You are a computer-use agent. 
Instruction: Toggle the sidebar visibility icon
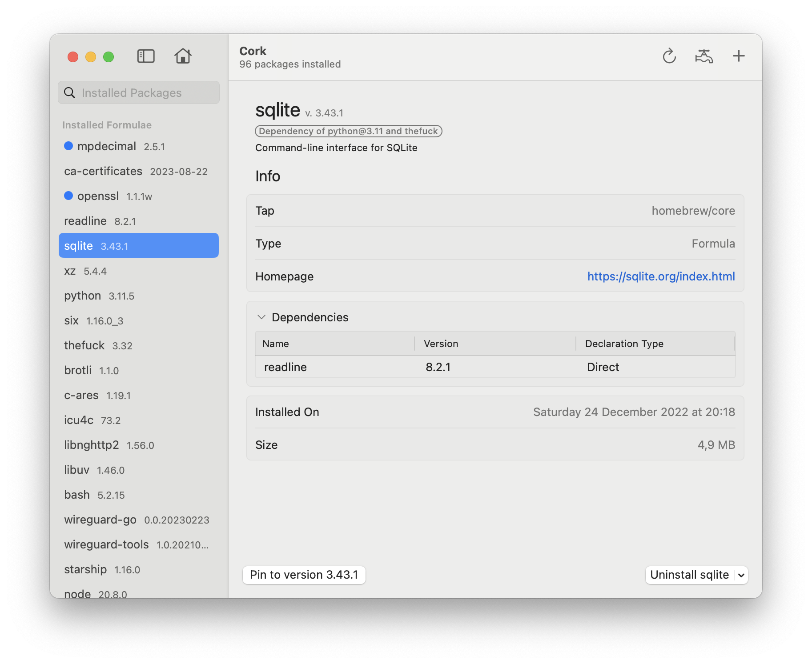tap(146, 56)
